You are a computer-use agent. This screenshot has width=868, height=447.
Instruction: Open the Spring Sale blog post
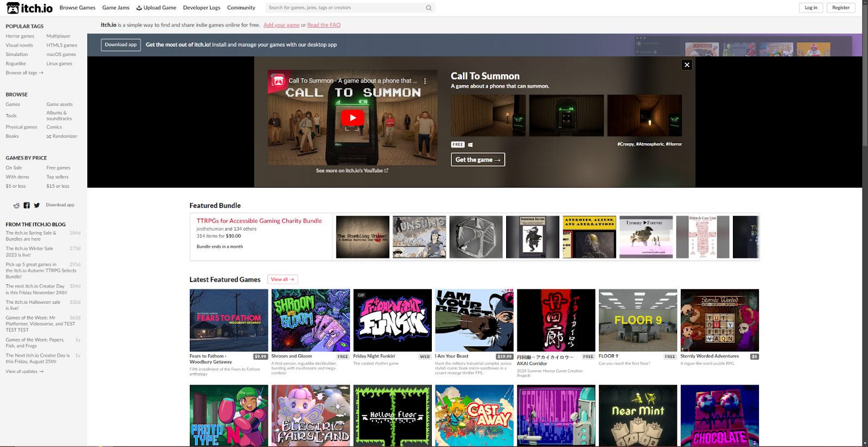31,236
